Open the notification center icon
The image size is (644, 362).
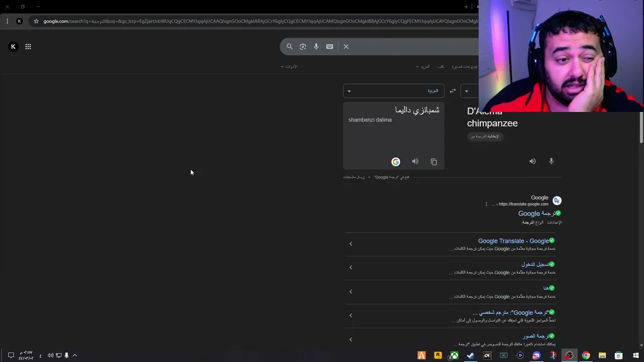tap(11, 355)
